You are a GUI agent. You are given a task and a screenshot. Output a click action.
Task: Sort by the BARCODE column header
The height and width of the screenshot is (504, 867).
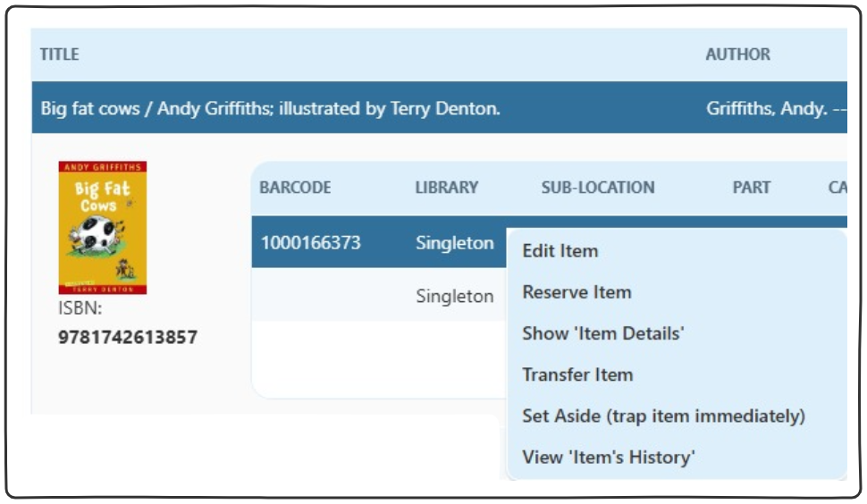point(295,188)
